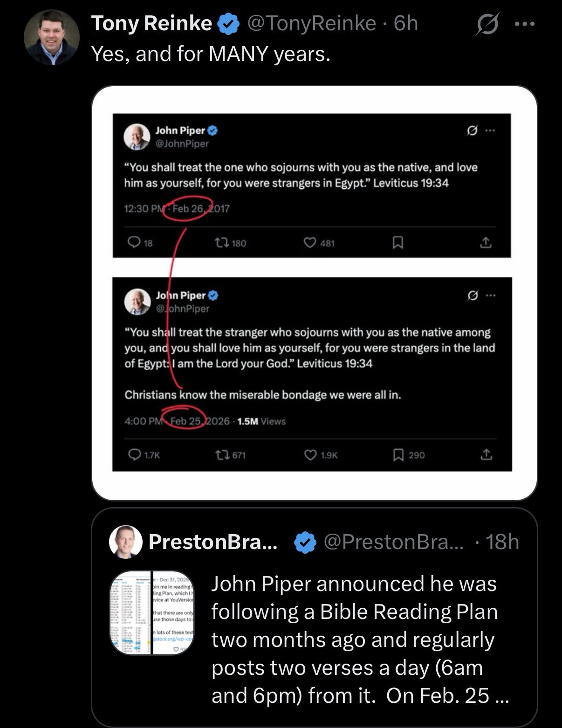This screenshot has height=728, width=562.
Task: Click share icon on the 2017 tweet
Action: pos(485,242)
